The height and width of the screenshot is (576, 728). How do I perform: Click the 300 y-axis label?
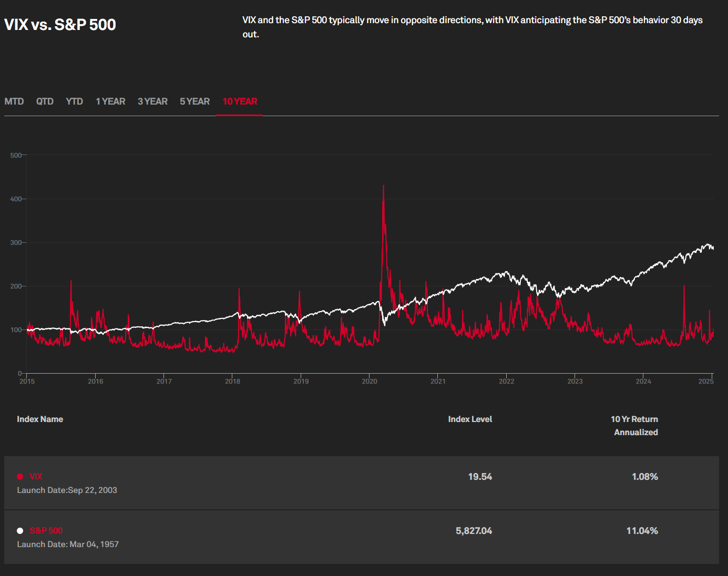16,242
